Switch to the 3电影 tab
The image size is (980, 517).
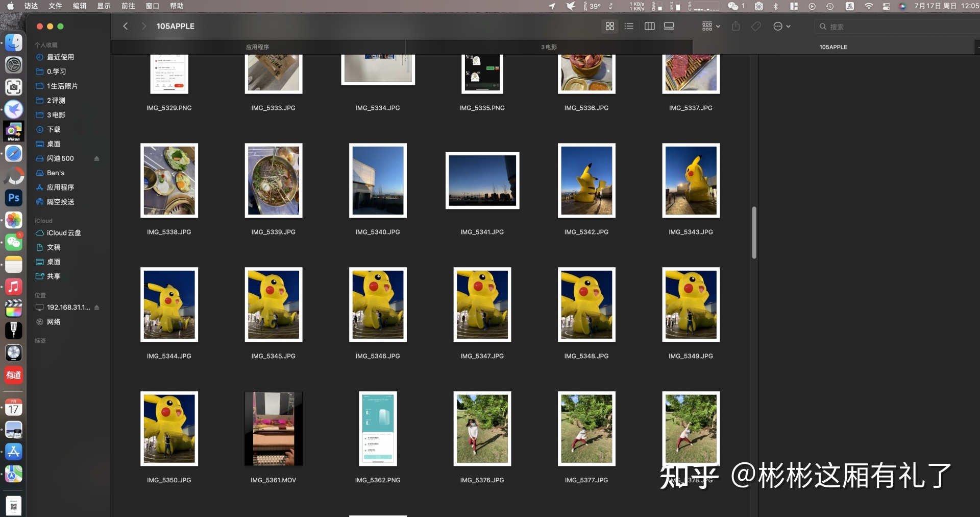click(549, 47)
